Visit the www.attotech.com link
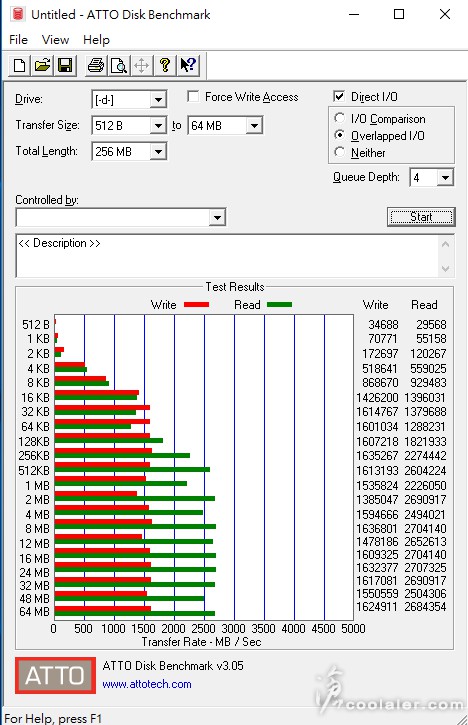468x725 pixels. coord(147,684)
